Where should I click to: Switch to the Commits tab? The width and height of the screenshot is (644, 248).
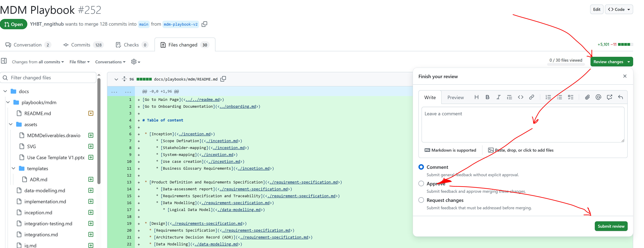(83, 45)
